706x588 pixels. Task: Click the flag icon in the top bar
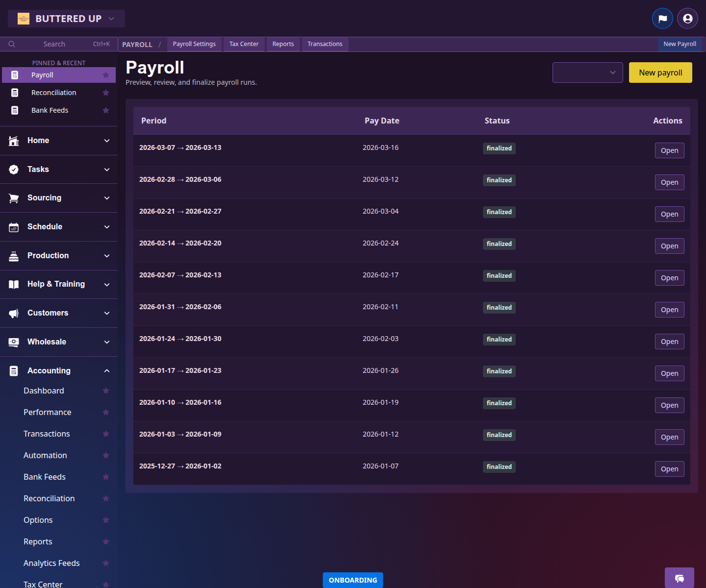tap(662, 18)
